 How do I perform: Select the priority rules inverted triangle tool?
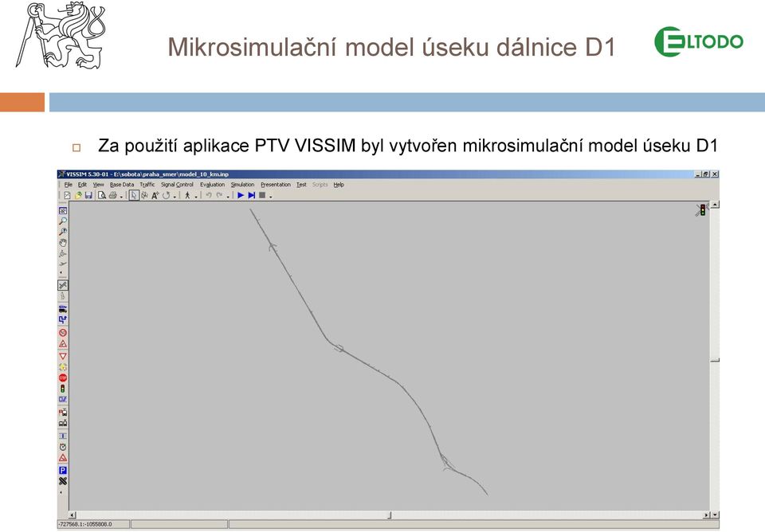coord(63,356)
